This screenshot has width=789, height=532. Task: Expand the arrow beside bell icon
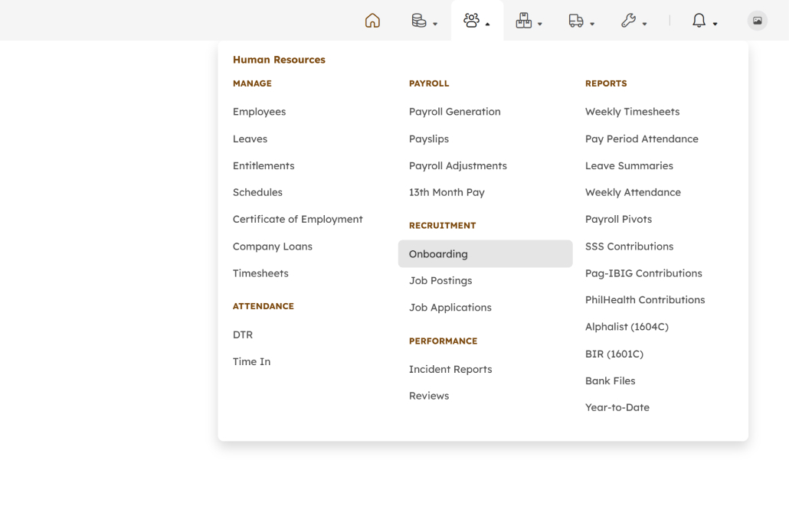[715, 24]
